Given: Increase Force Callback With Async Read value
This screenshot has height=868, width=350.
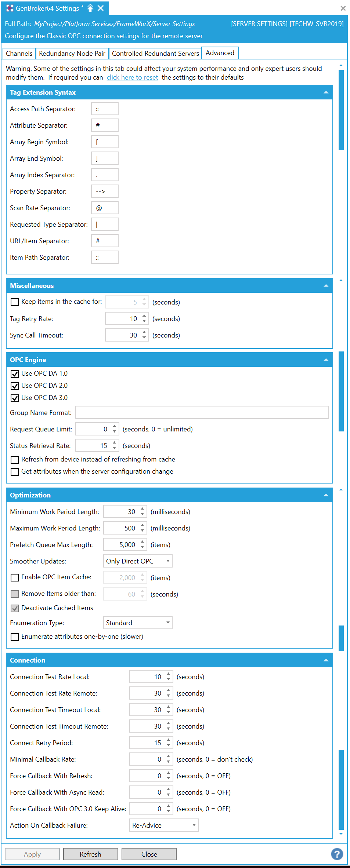Looking at the screenshot, I should 169,789.
